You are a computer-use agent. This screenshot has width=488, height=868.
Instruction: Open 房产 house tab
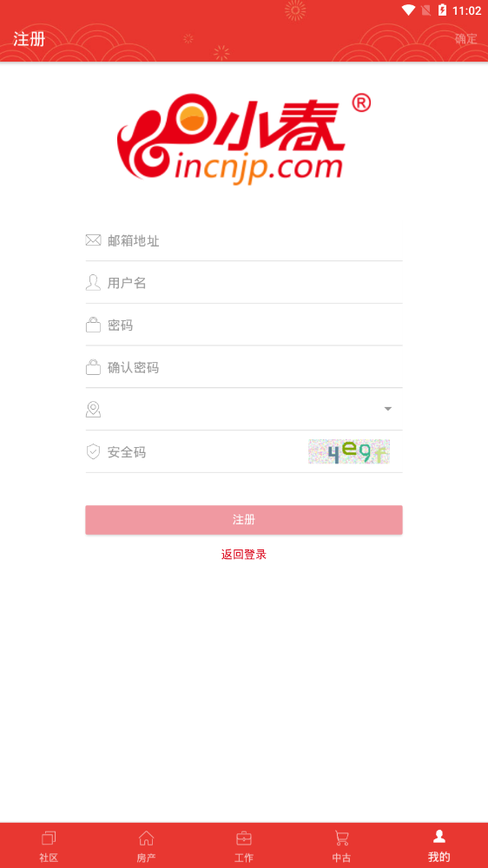(x=146, y=845)
